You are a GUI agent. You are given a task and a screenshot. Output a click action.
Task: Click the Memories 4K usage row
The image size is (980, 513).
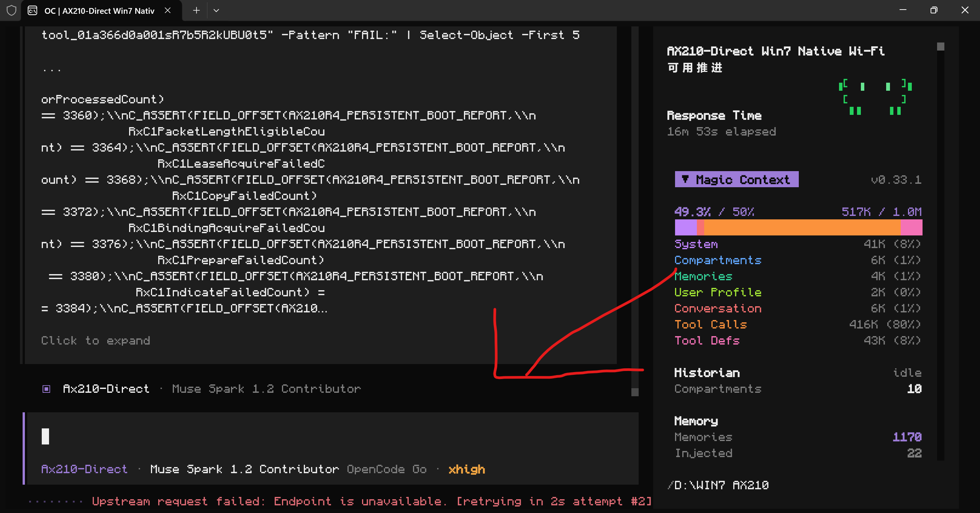click(x=798, y=276)
